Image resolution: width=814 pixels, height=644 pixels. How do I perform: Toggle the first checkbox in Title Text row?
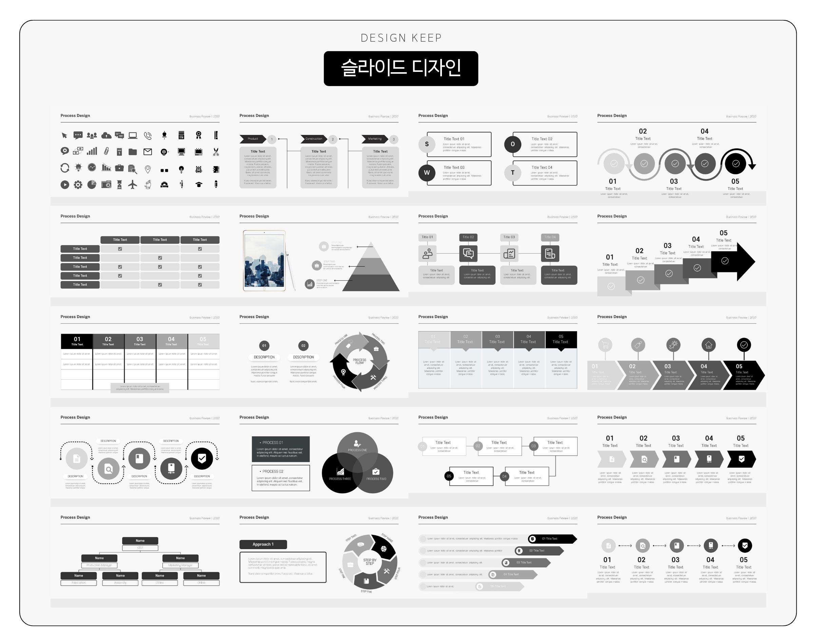coord(120,247)
